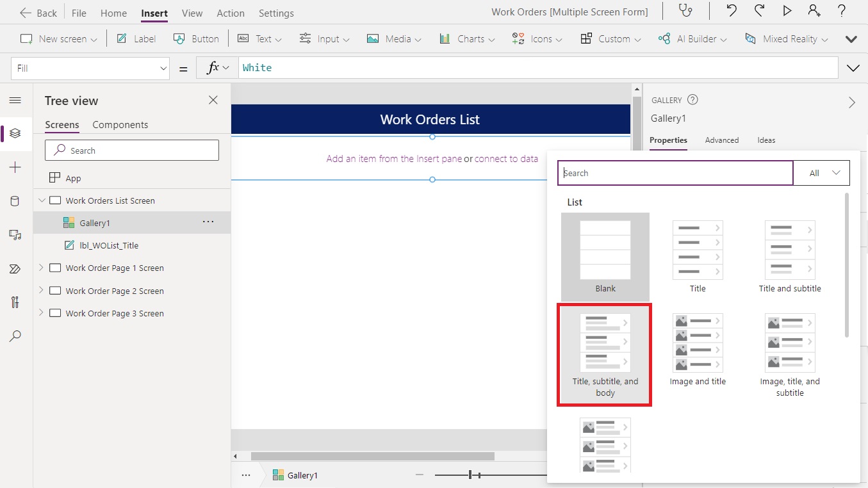868x488 pixels.
Task: Open the Power Automate pane
Action: pos(16,268)
